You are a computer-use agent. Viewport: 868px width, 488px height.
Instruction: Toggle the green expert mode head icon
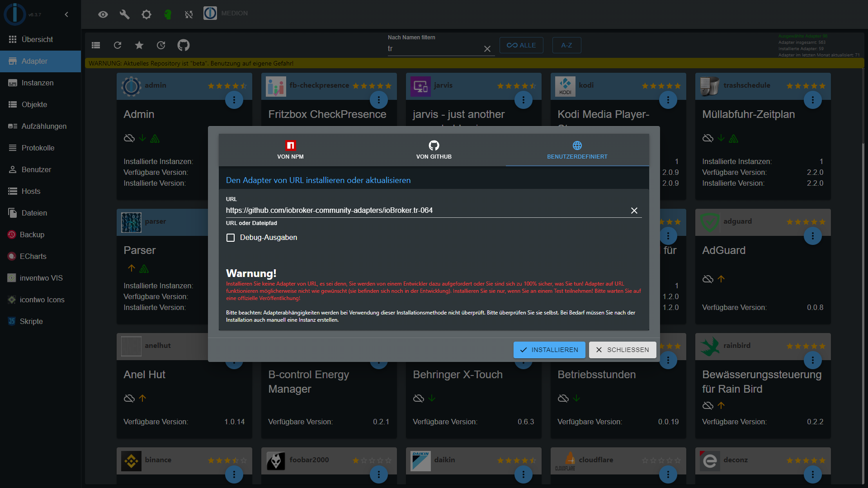pyautogui.click(x=168, y=14)
